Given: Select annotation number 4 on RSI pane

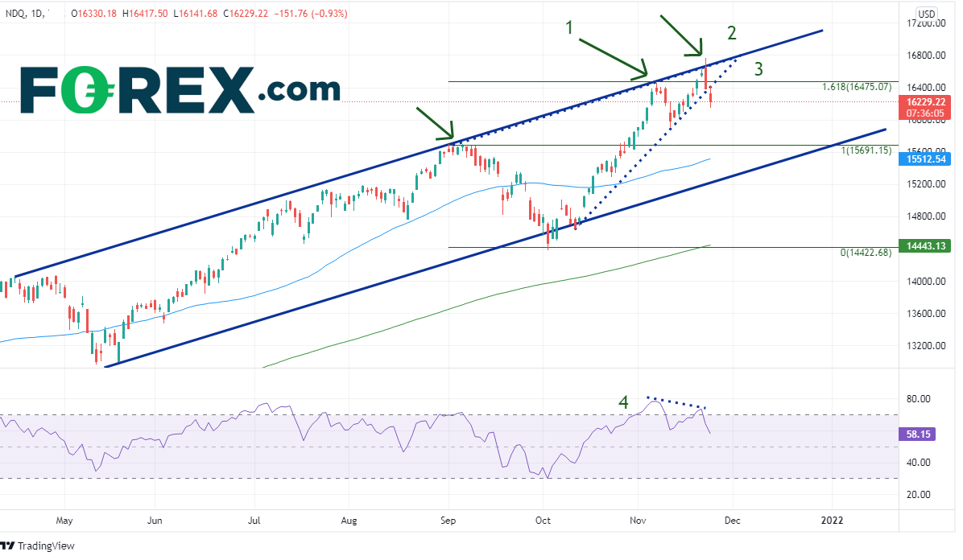Looking at the screenshot, I should pos(623,401).
